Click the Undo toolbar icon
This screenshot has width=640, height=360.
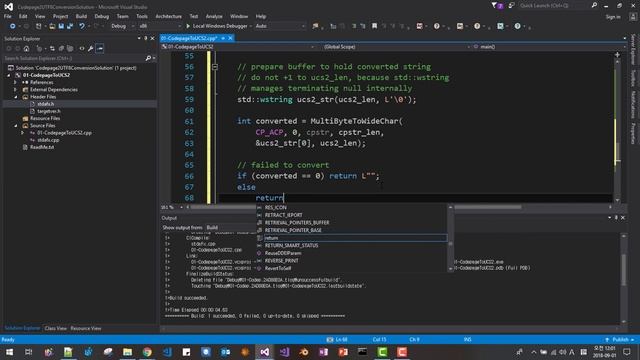click(x=82, y=26)
